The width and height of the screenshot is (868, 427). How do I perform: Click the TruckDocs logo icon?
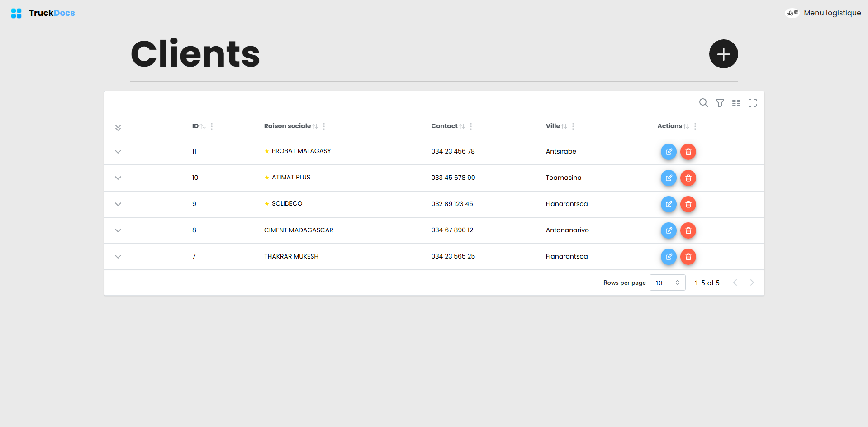click(x=16, y=13)
